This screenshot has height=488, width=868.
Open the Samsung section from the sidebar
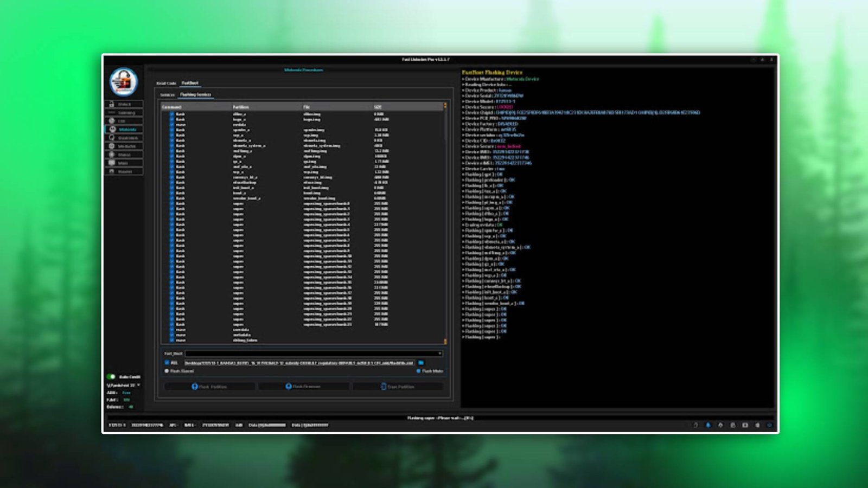[124, 113]
